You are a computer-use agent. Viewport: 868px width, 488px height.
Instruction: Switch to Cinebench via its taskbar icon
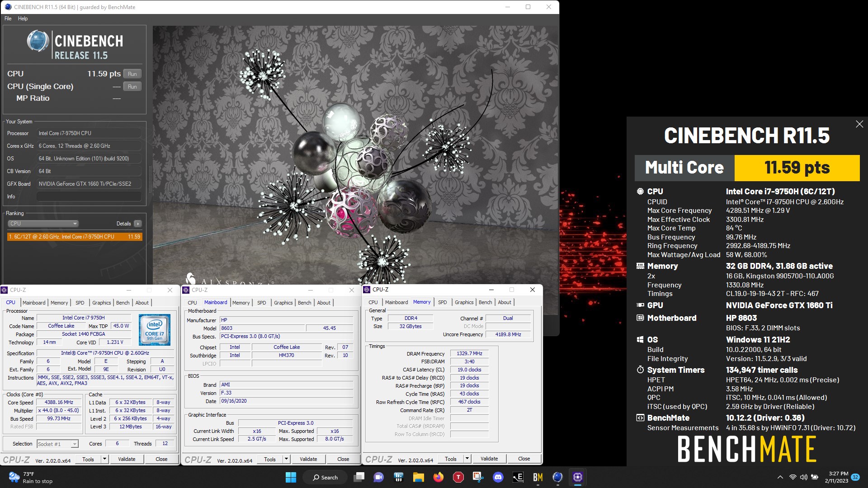click(557, 477)
